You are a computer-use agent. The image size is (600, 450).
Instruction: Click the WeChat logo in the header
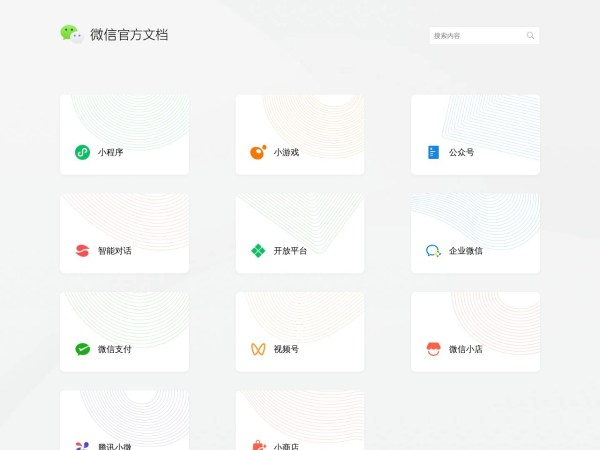point(71,35)
